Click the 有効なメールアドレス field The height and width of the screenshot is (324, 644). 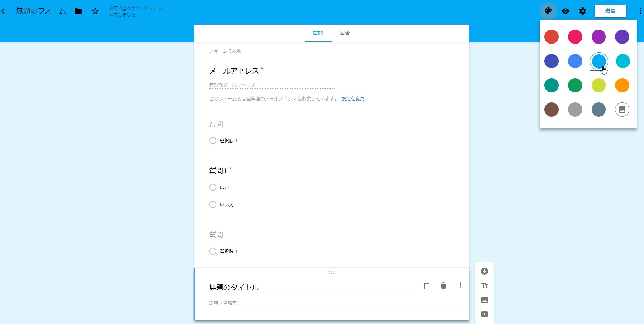click(272, 85)
